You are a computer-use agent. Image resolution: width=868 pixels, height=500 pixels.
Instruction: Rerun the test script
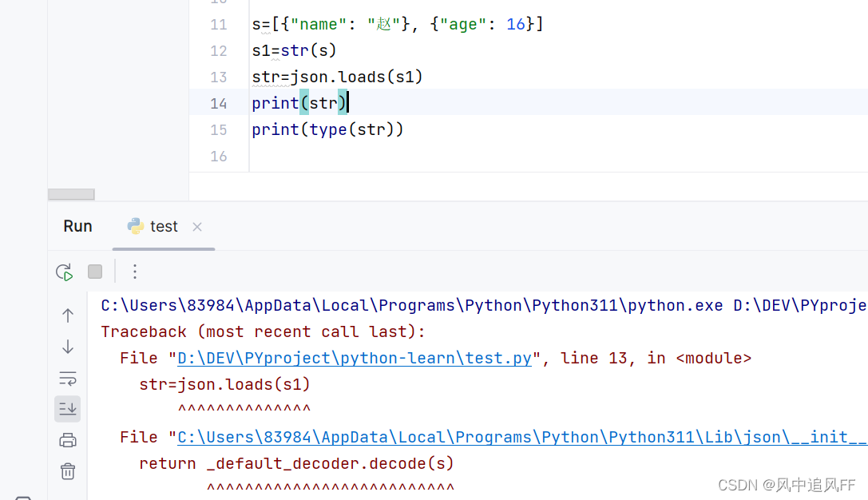[64, 272]
